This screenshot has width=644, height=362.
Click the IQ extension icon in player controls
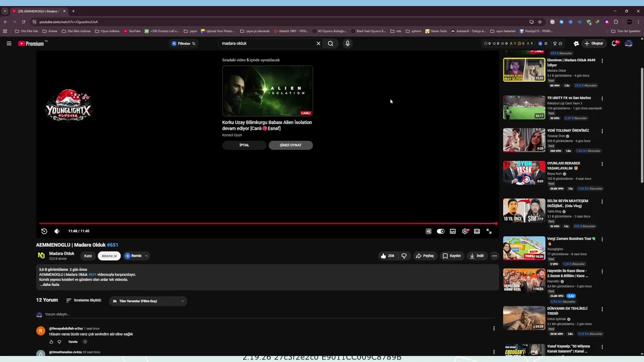click(429, 231)
